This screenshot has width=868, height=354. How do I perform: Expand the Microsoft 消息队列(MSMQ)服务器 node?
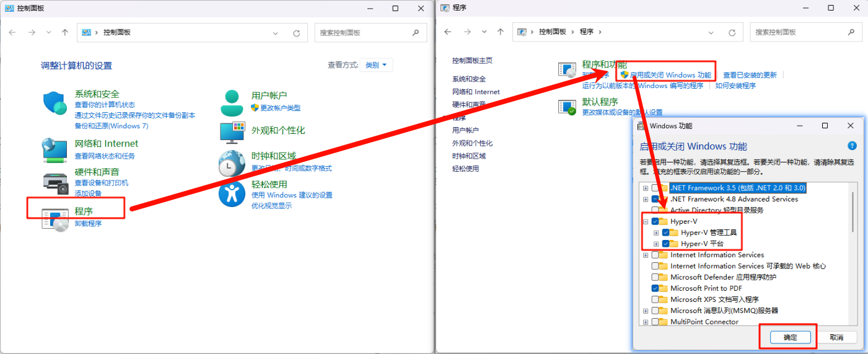[646, 311]
